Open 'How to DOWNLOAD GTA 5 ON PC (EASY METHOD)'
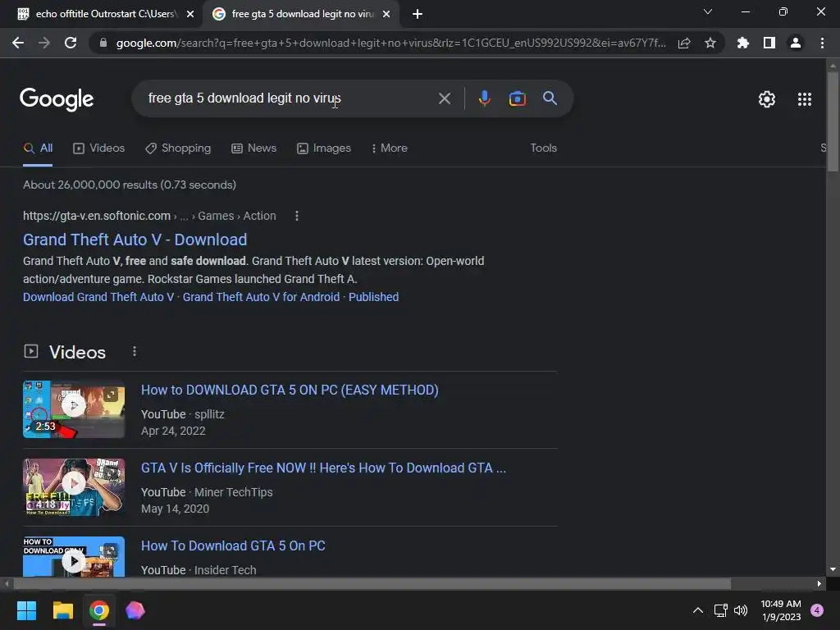 tap(290, 390)
